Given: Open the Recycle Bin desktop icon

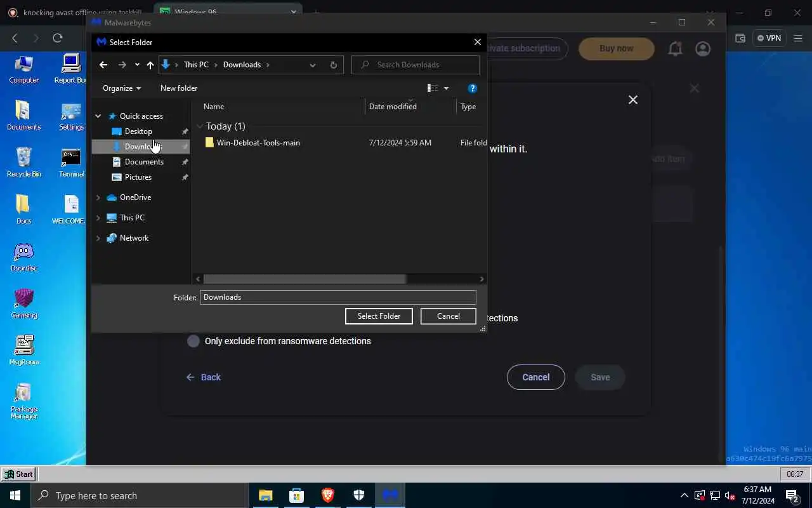Looking at the screenshot, I should pyautogui.click(x=24, y=163).
